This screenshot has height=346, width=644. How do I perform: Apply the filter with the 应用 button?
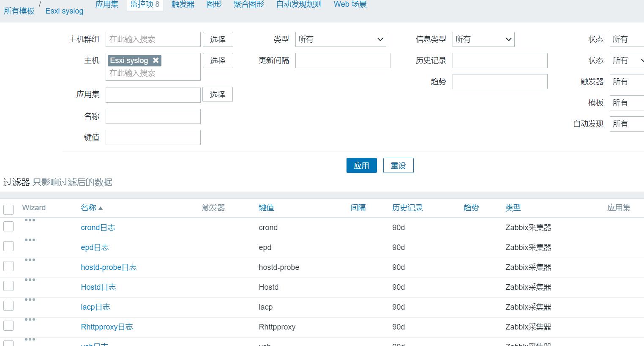(x=361, y=165)
